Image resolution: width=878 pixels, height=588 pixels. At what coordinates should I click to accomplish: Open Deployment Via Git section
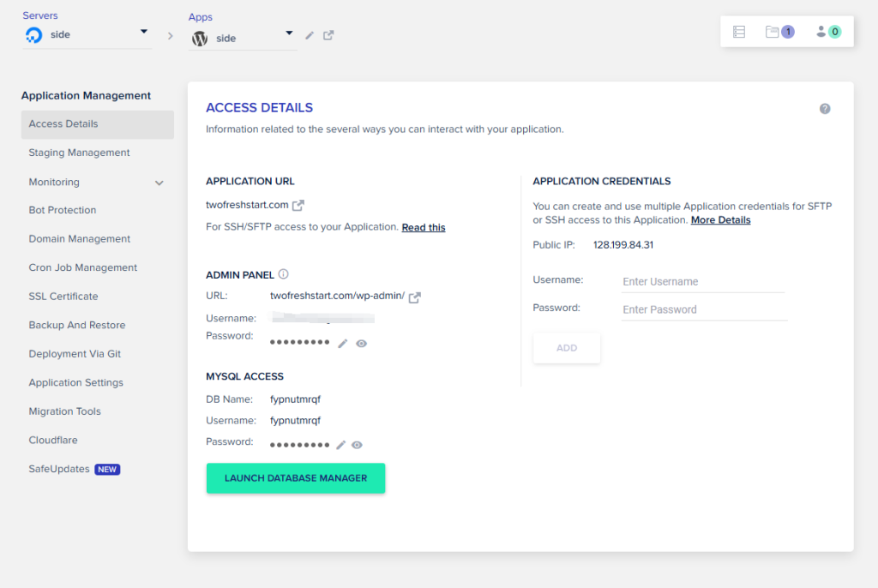coord(75,353)
